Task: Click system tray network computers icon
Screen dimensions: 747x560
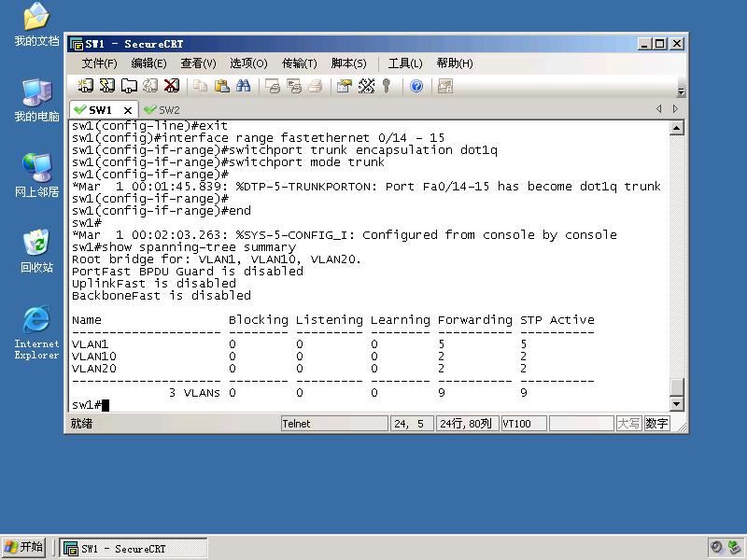Action: 735,548
